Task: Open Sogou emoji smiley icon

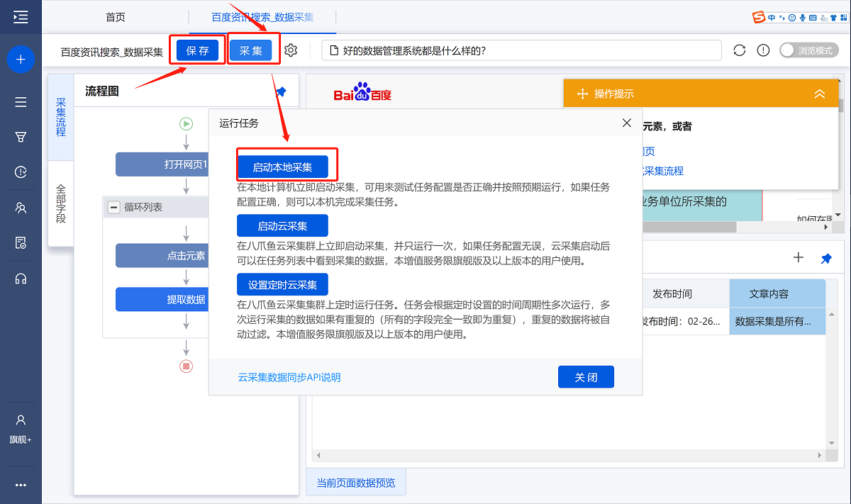Action: [x=792, y=18]
